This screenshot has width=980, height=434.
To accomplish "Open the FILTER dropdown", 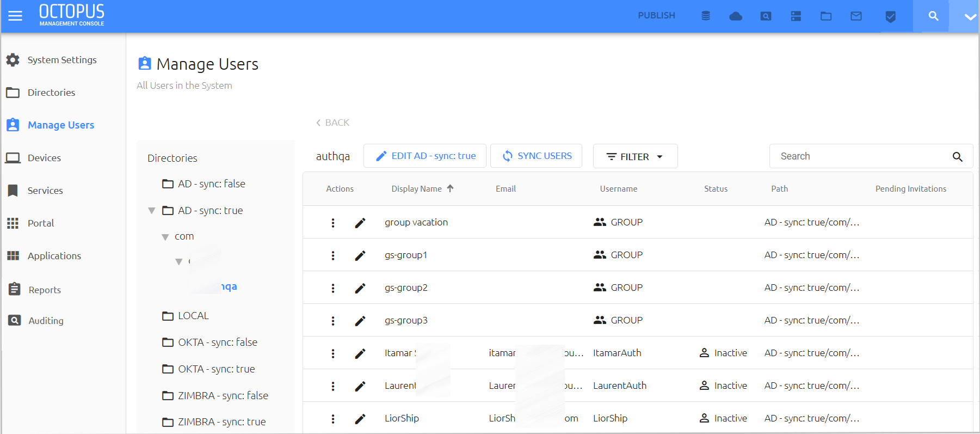I will pyautogui.click(x=635, y=156).
